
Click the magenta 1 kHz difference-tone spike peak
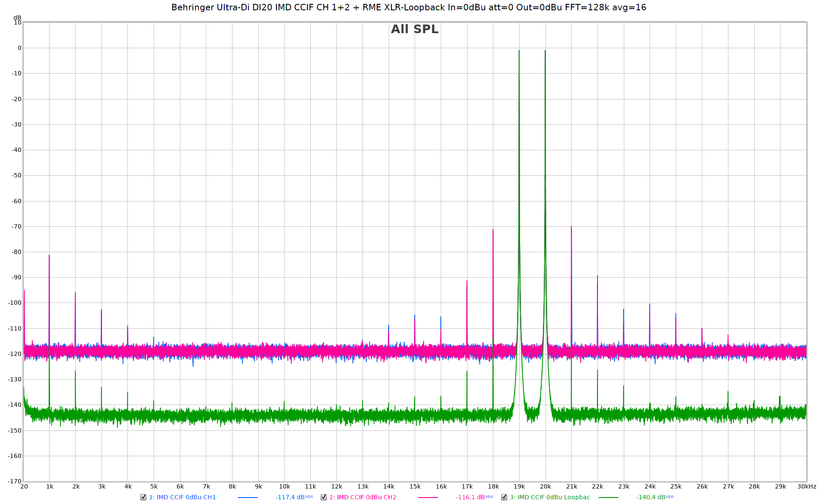tap(49, 255)
